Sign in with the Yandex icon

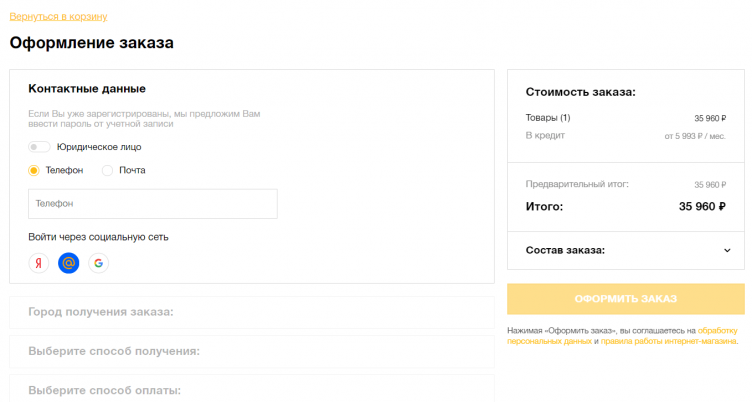39,263
